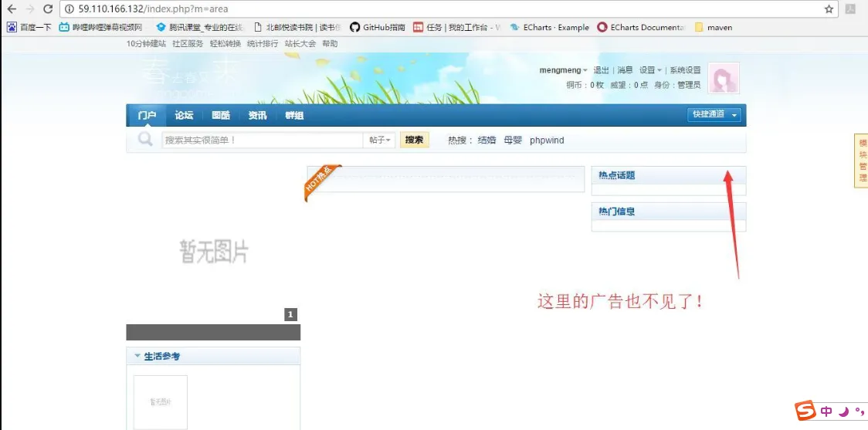Image resolution: width=868 pixels, height=430 pixels.
Task: Click the 身份 : 管理员 text
Action: coord(677,85)
